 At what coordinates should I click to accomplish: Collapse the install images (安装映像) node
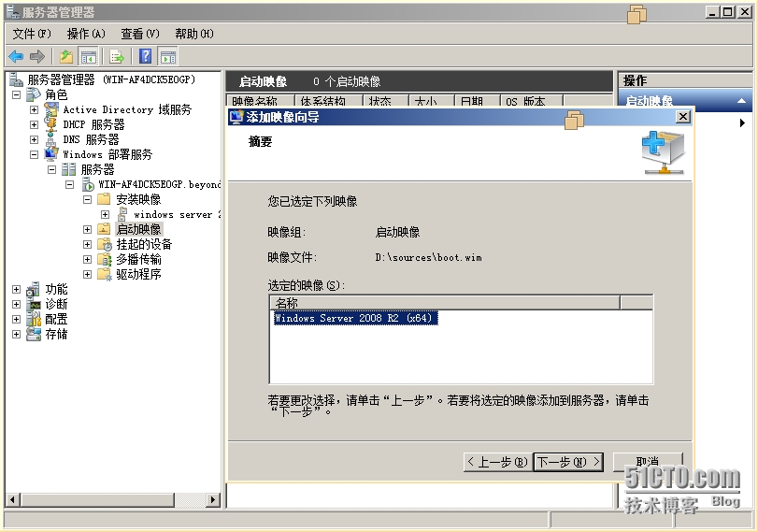tap(87, 199)
